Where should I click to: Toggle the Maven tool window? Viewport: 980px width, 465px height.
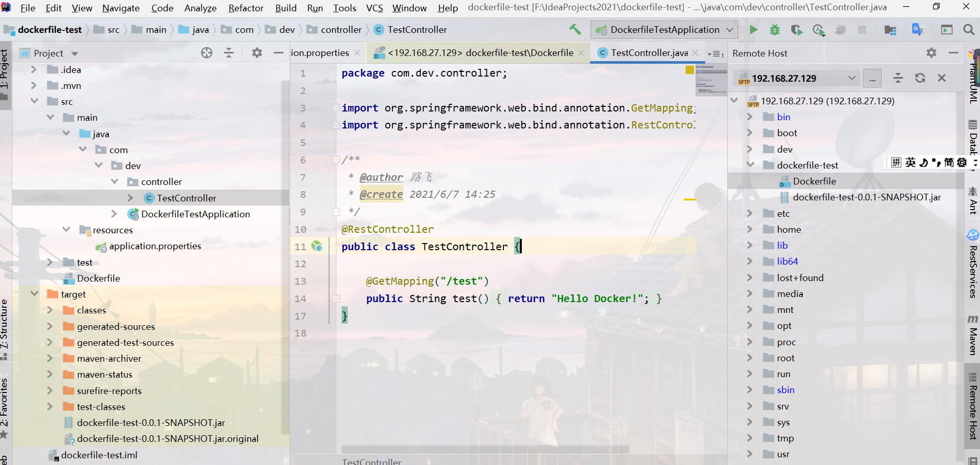pyautogui.click(x=973, y=335)
